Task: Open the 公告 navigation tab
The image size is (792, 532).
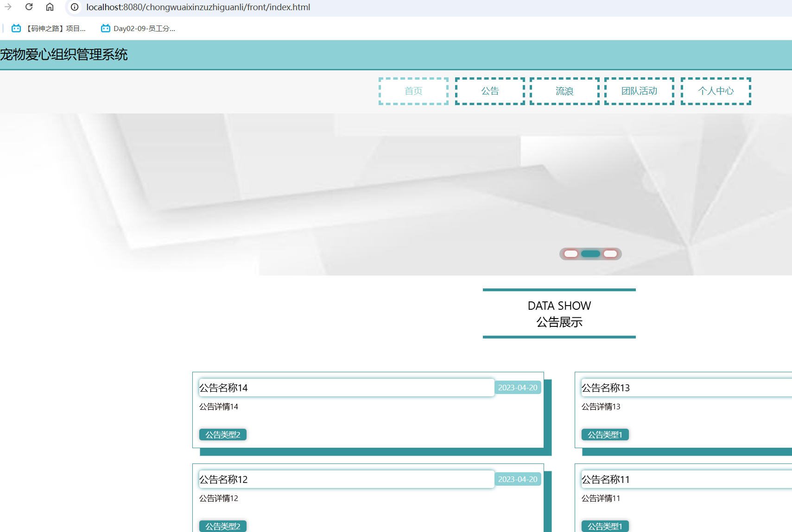Action: 490,91
